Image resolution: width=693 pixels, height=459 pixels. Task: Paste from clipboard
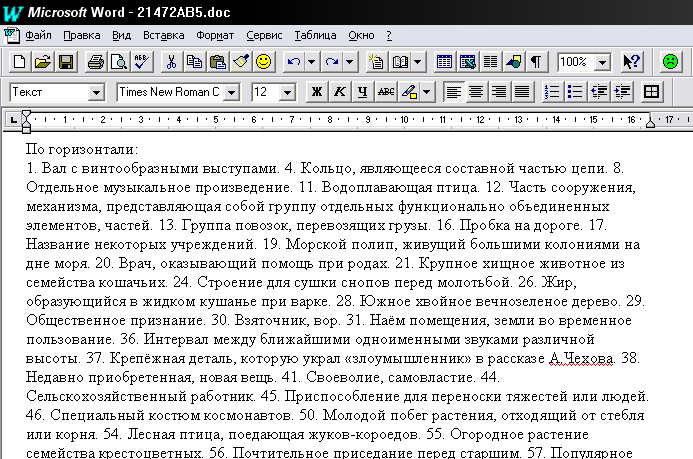pos(218,62)
